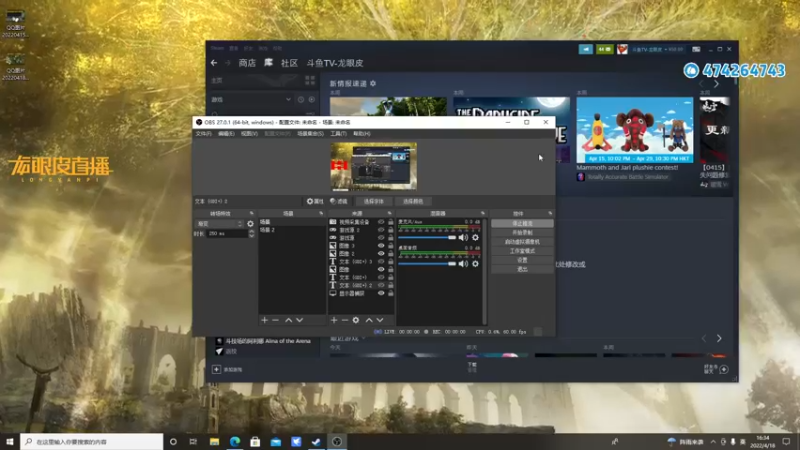
Task: Open the 场景集合(S) menu in OBS
Action: [310, 134]
